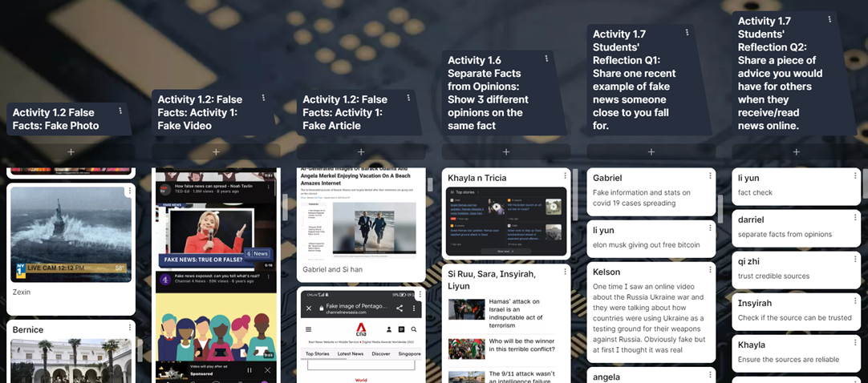The width and height of the screenshot is (868, 383).
Task: Close the sponsored video ad with X
Action: click(266, 369)
